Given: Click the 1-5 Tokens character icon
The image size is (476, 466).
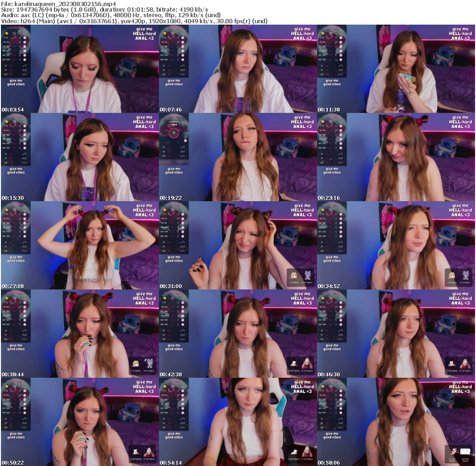Looking at the screenshot, I should coord(294,276).
